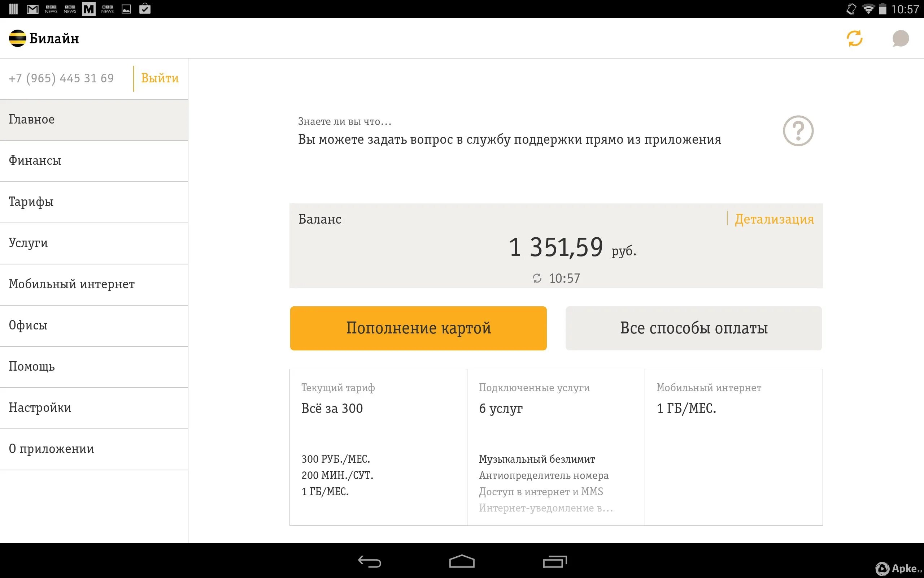Open Мобильный интернет menu item
The width and height of the screenshot is (924, 578).
click(94, 284)
